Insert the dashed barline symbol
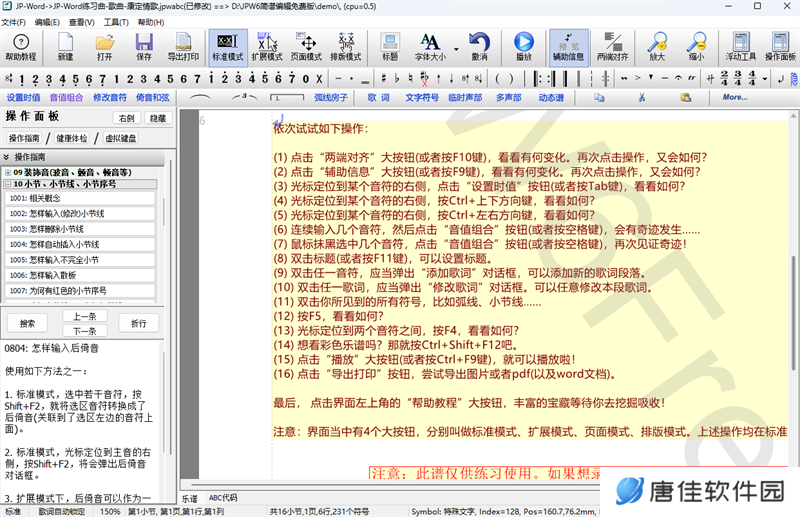Viewport: 800px width, 517px height. point(592,79)
